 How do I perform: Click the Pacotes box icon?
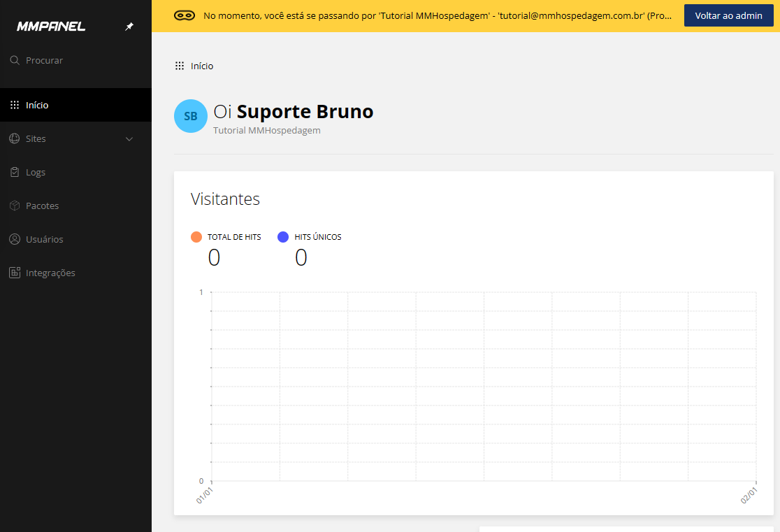tap(15, 206)
